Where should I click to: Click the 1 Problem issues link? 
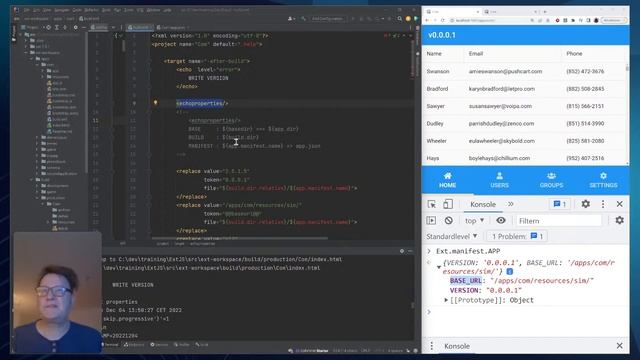pos(517,236)
